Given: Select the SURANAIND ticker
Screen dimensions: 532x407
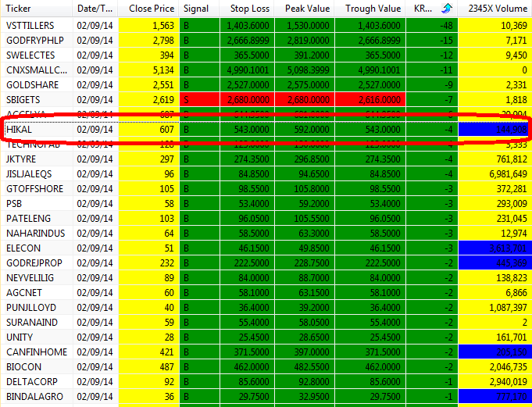Looking at the screenshot, I should (32, 323).
